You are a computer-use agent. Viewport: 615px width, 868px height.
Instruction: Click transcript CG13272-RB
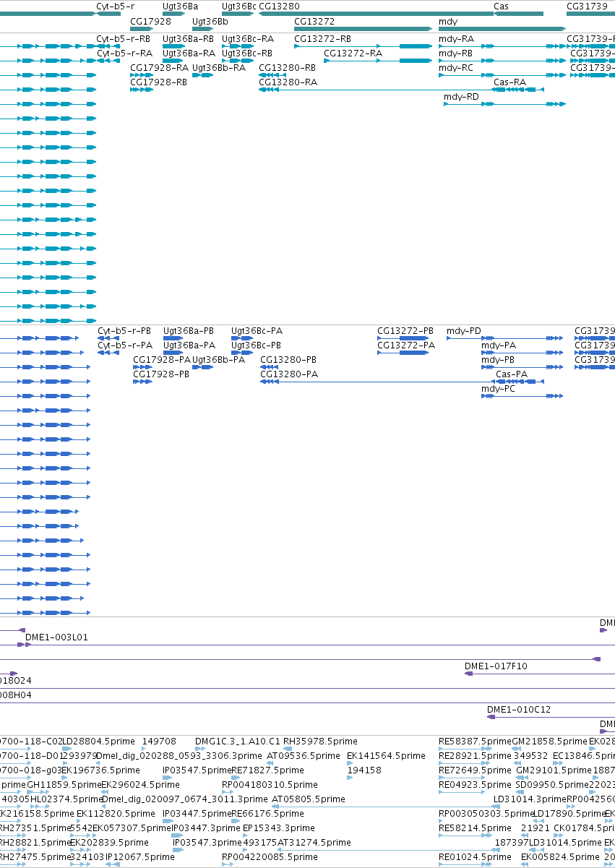(322, 38)
